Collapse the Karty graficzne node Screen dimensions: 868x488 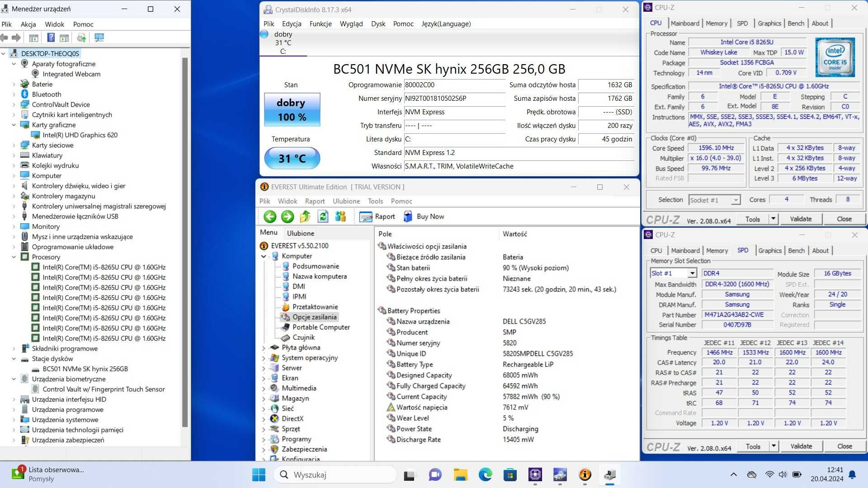(x=14, y=125)
